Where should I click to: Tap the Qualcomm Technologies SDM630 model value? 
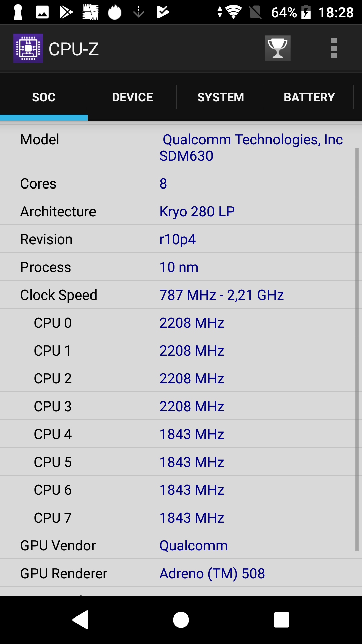[251, 148]
